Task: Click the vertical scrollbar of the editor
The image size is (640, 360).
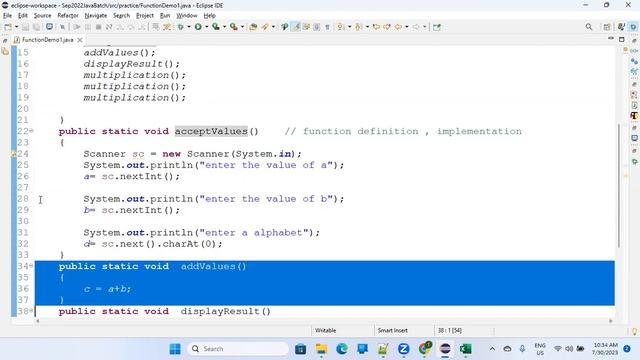Action: click(618, 185)
